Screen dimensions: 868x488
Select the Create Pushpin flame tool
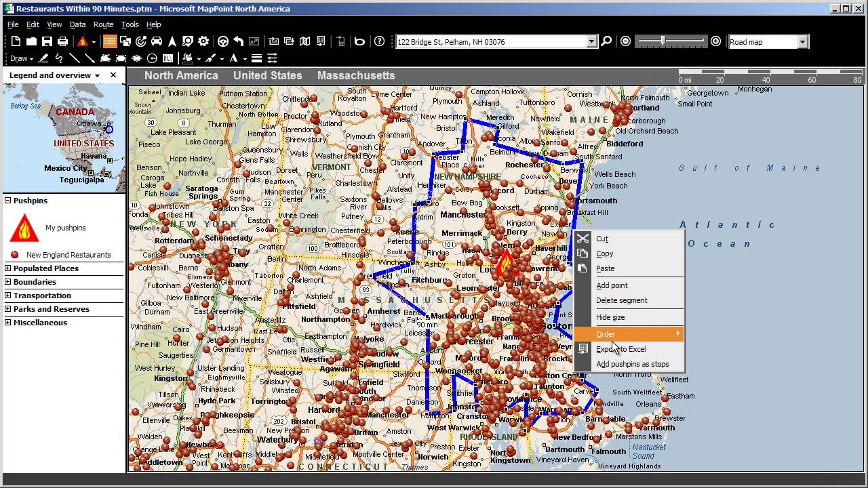(x=82, y=41)
